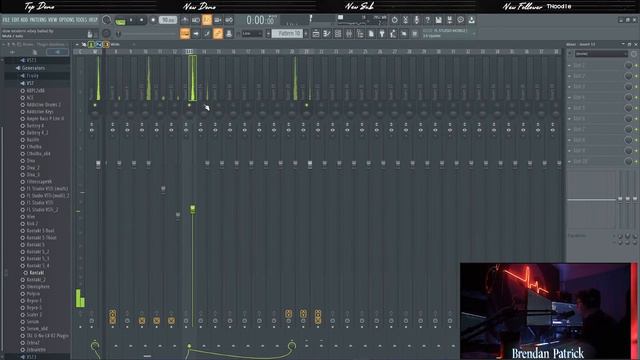The height and width of the screenshot is (360, 640).
Task: Open the FILE menu
Action: (x=6, y=20)
